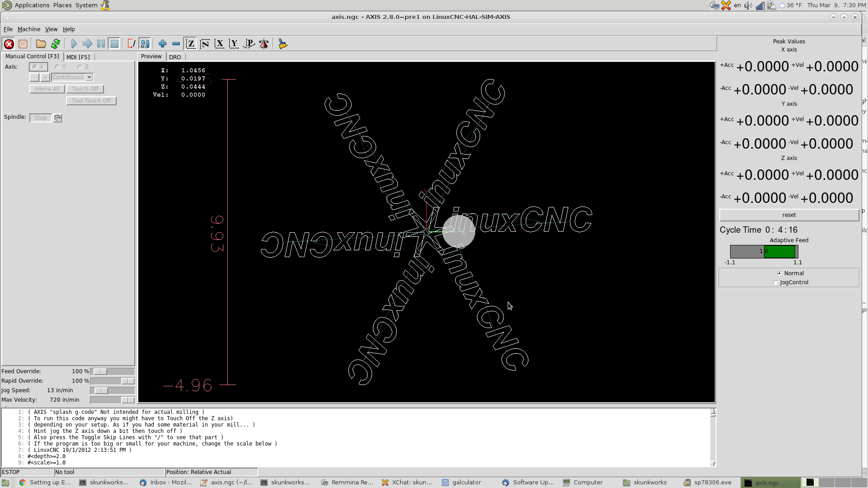Open a G-code file with folder icon
The image size is (868, 488).
pyautogui.click(x=41, y=44)
